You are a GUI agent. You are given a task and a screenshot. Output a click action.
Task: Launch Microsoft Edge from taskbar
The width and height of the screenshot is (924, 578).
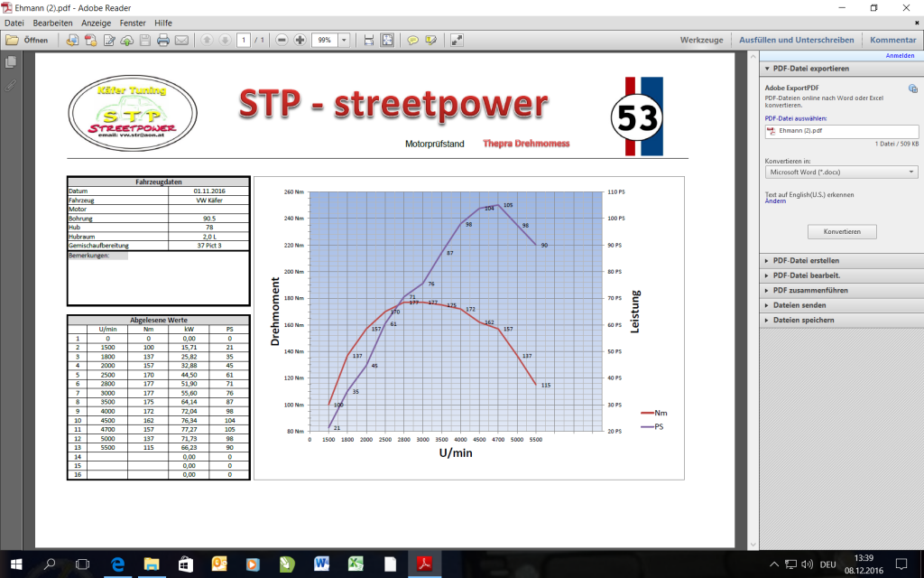tap(118, 564)
